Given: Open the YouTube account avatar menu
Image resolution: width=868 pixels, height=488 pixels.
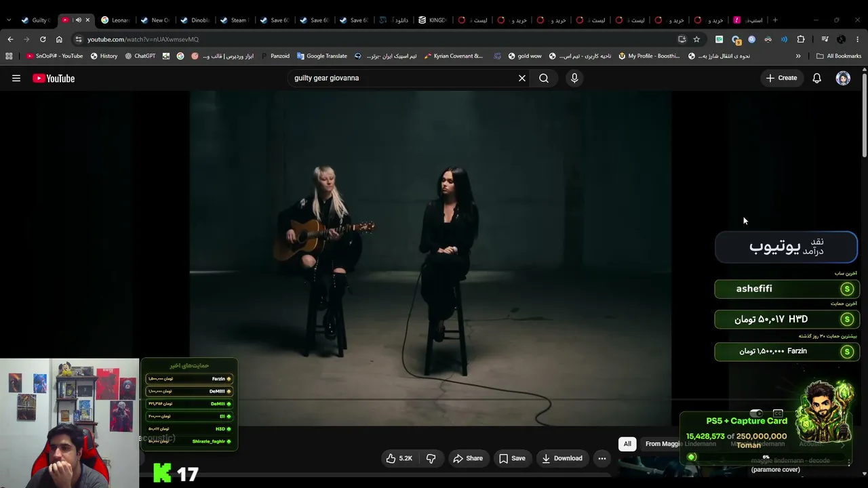Looking at the screenshot, I should (x=843, y=78).
